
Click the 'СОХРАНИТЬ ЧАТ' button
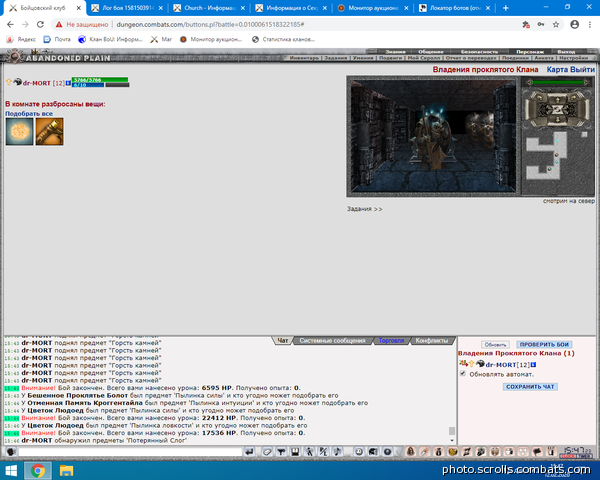(530, 387)
